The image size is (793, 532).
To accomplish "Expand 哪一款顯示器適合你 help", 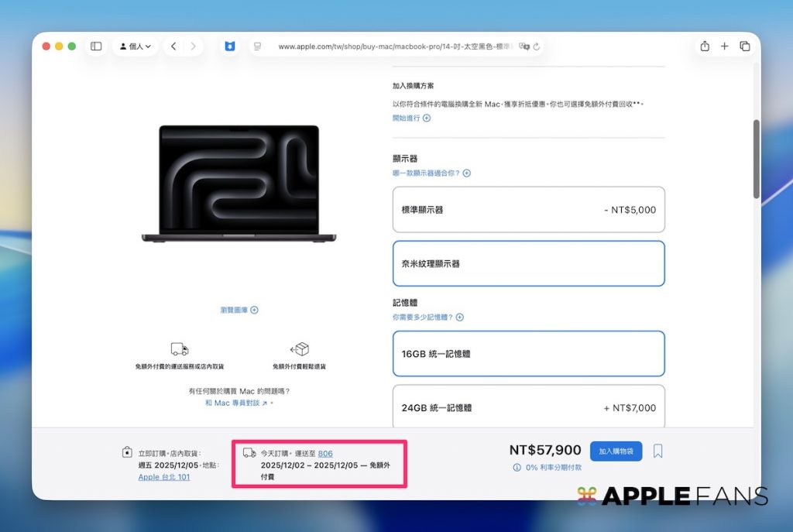I will point(431,173).
